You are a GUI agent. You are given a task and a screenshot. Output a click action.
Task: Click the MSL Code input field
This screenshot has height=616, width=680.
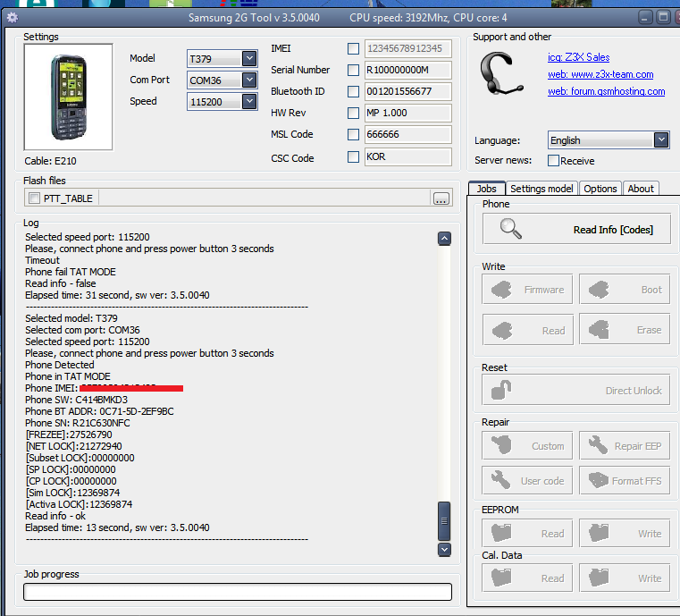click(x=408, y=134)
